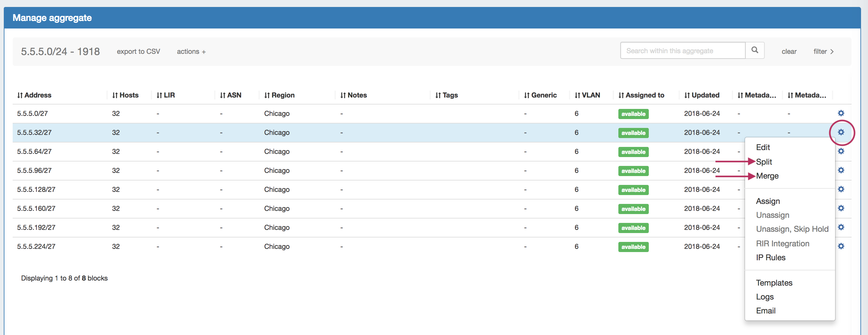
Task: Click the circled gear icon for 5.5.5.32/27
Action: (841, 132)
